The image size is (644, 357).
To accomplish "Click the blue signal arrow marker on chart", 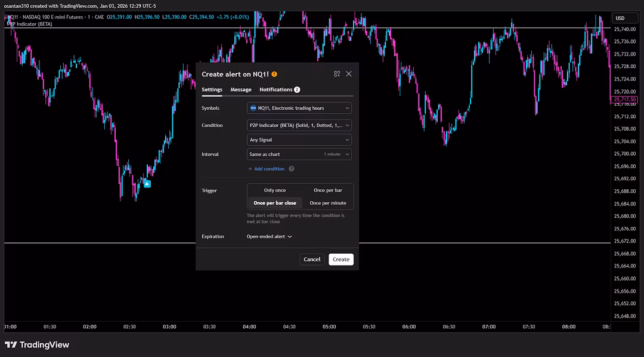I will tap(147, 184).
